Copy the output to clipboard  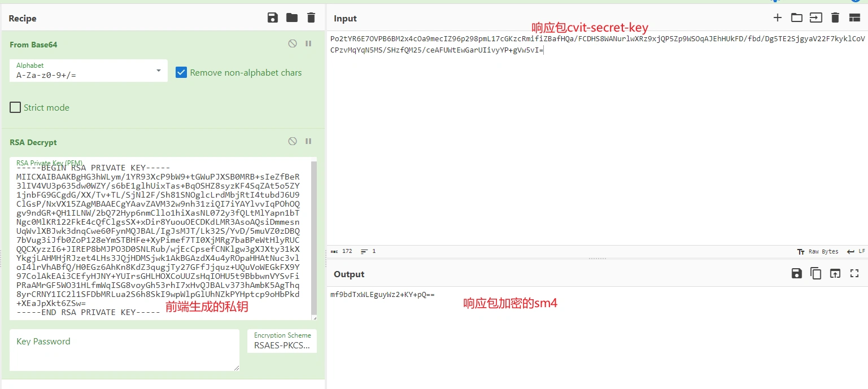point(816,274)
